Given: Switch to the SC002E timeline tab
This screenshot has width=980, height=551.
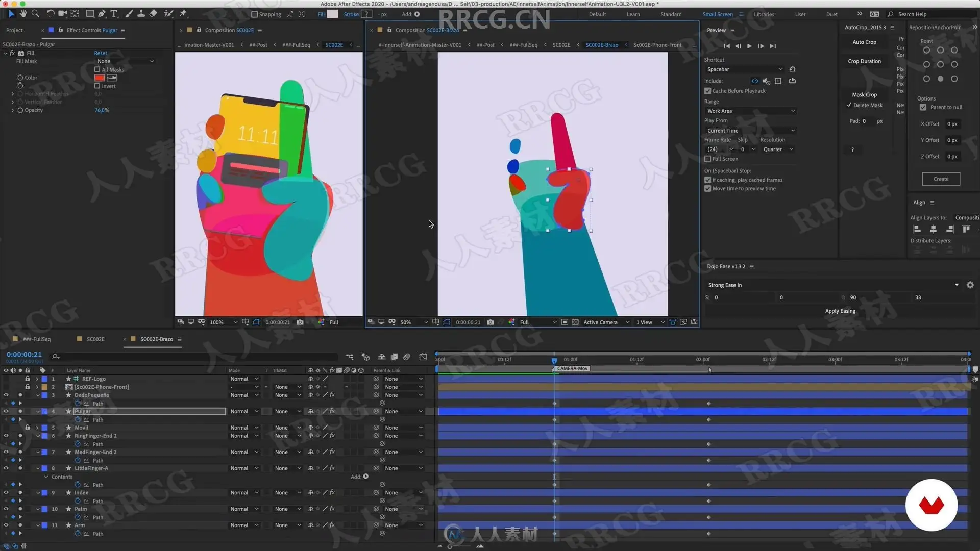Looking at the screenshot, I should coord(95,339).
